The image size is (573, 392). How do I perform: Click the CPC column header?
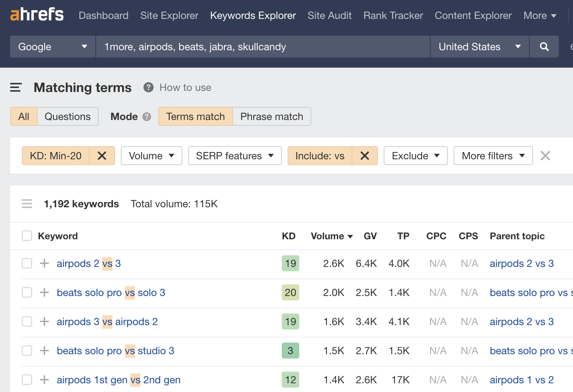click(436, 236)
